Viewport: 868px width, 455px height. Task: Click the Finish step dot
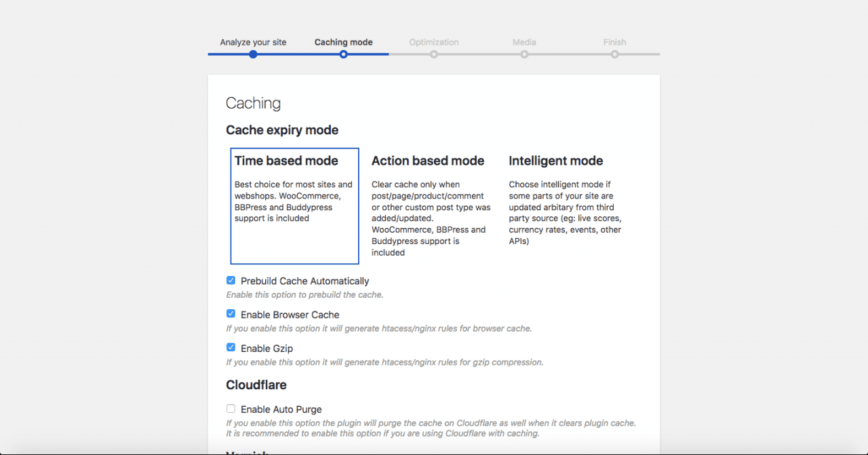coord(614,54)
